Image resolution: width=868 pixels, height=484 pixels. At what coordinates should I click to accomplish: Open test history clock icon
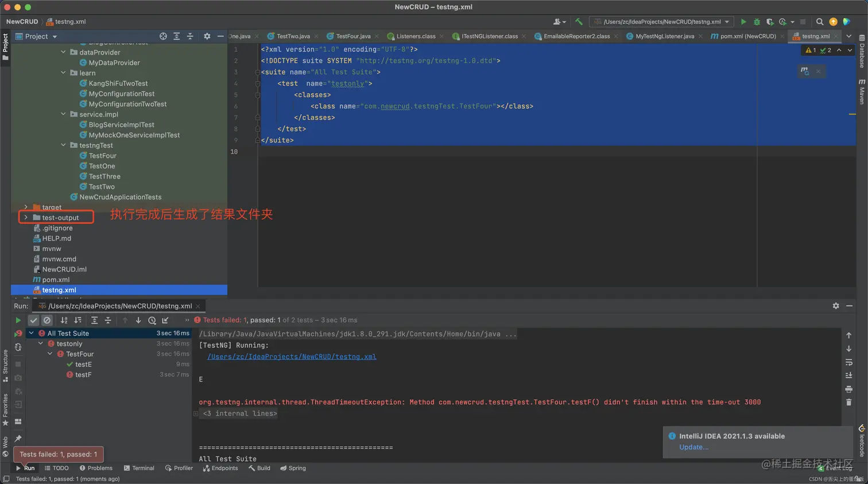click(x=152, y=320)
